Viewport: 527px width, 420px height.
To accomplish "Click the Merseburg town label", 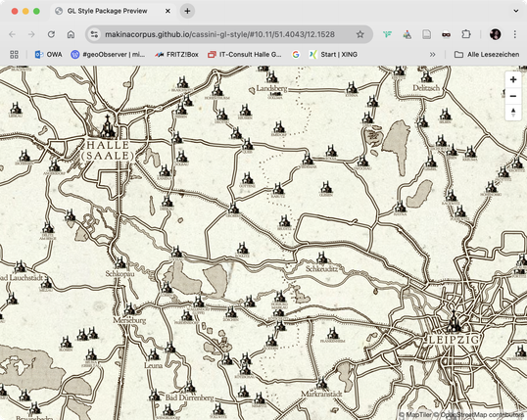I will [x=129, y=320].
